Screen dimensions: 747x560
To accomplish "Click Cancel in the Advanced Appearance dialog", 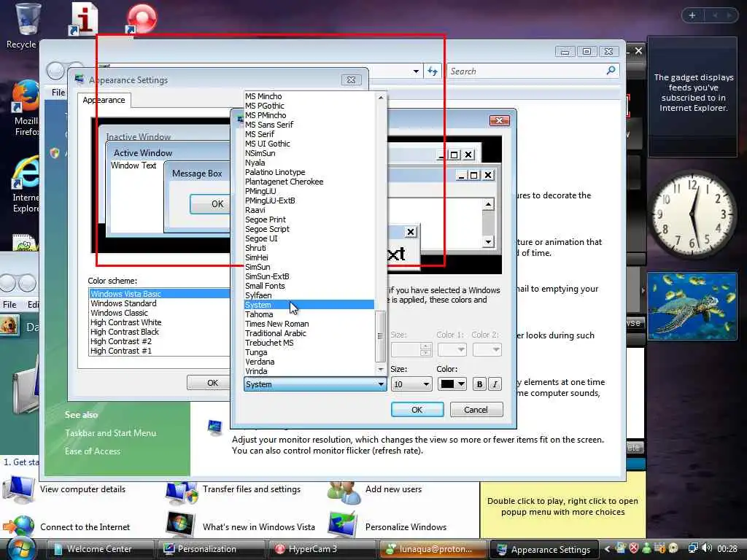I will point(476,410).
